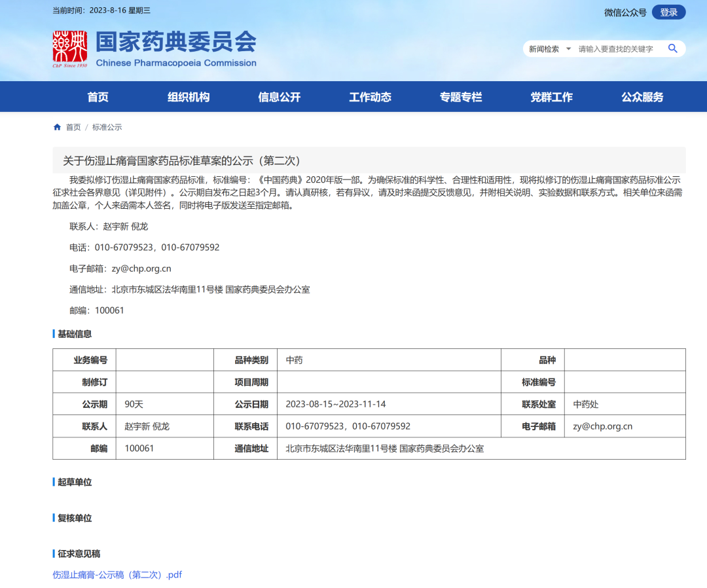Open the 新闻检索 search type dropdown
The image size is (707, 588).
click(x=550, y=49)
